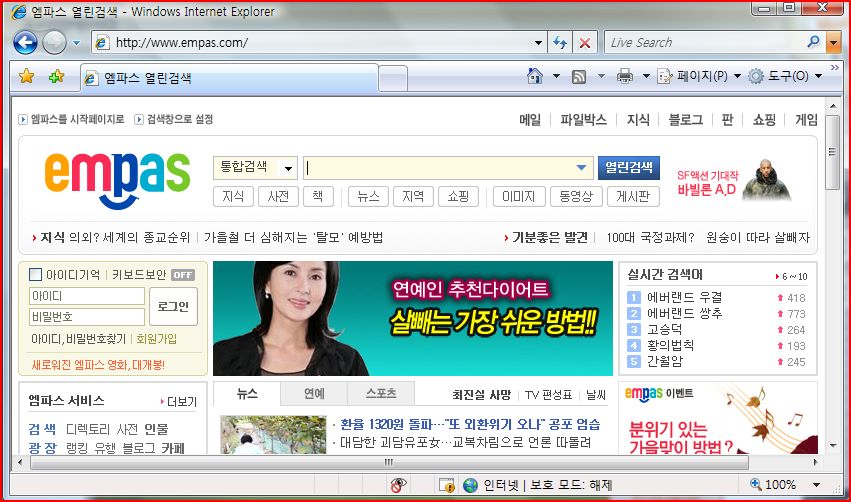
Task: Select the 뉴스 search category button
Action: coord(368,196)
